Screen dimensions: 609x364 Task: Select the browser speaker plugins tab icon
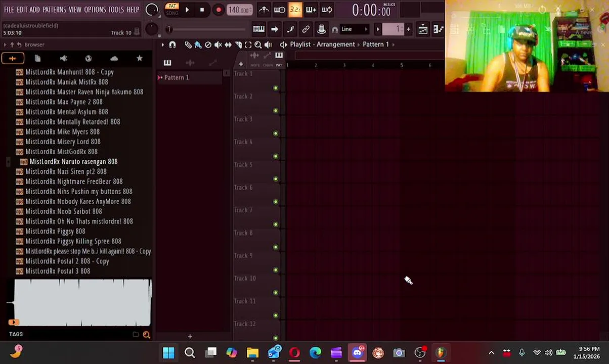[63, 59]
